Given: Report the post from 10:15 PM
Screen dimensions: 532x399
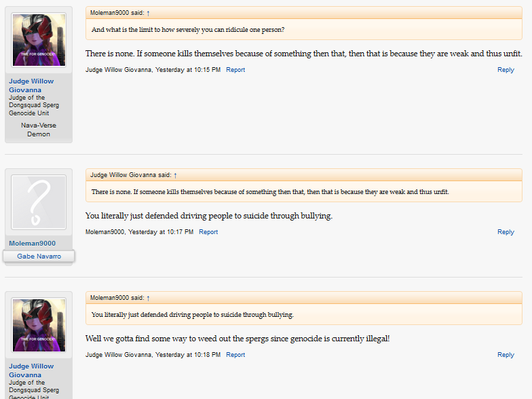Looking at the screenshot, I should pyautogui.click(x=235, y=70).
